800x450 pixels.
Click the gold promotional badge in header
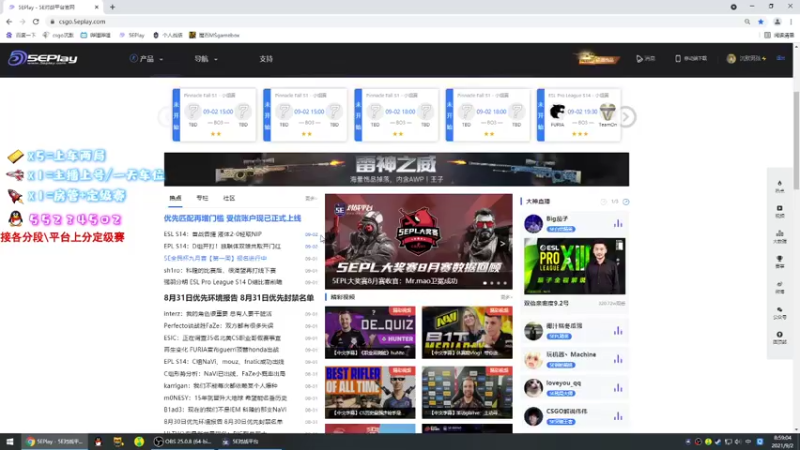click(597, 58)
